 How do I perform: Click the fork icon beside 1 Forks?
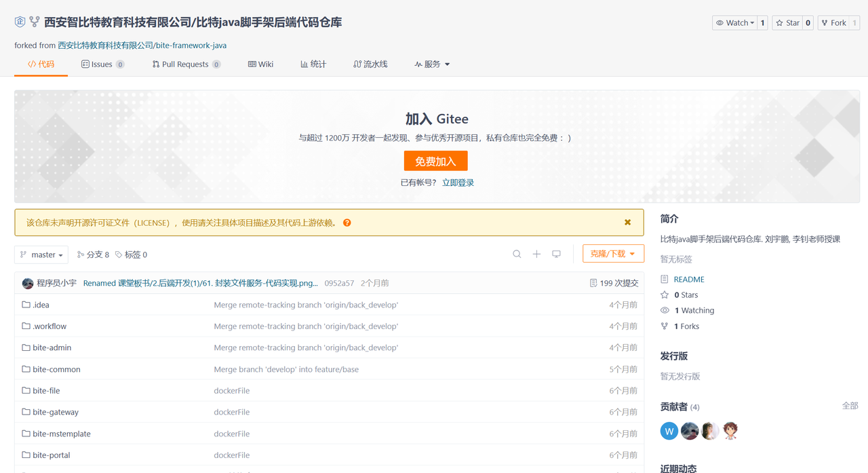[665, 326]
